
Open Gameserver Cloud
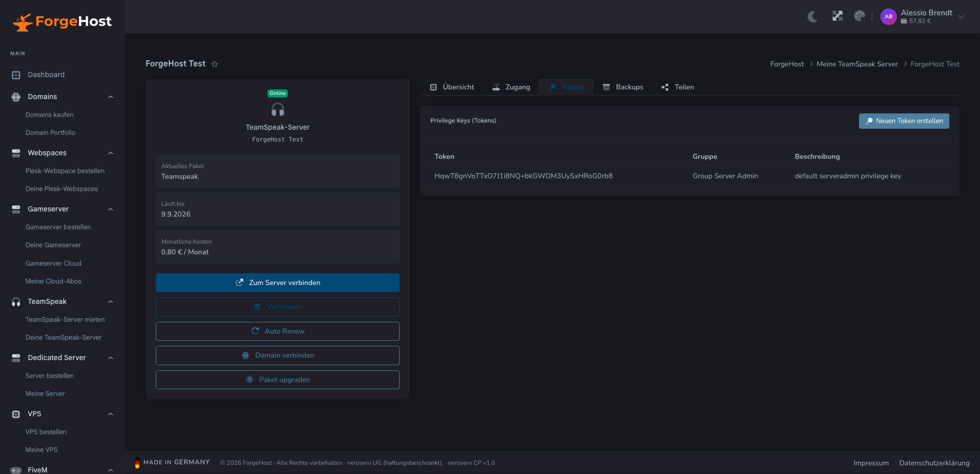54,264
